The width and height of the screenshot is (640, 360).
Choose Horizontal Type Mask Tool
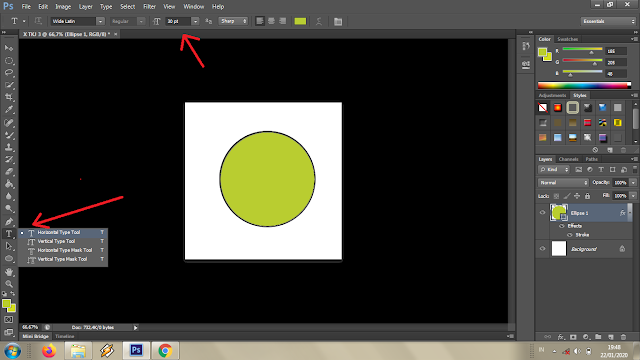(x=64, y=250)
